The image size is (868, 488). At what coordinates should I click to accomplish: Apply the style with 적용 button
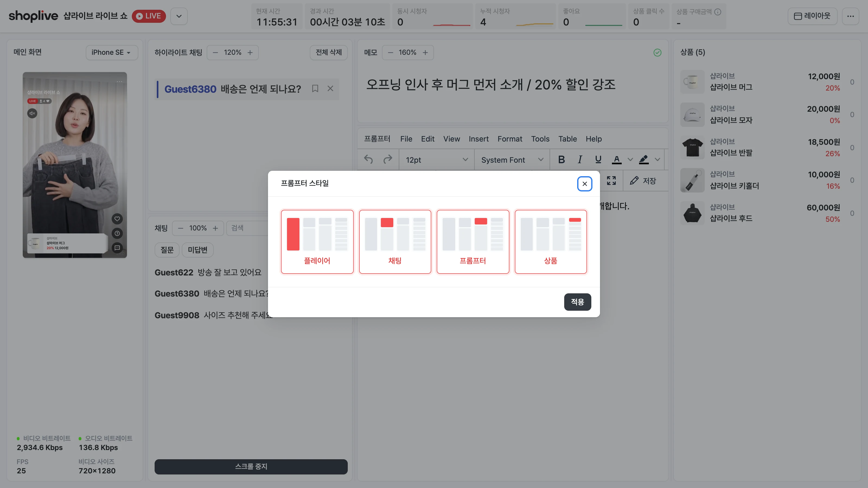tap(577, 302)
